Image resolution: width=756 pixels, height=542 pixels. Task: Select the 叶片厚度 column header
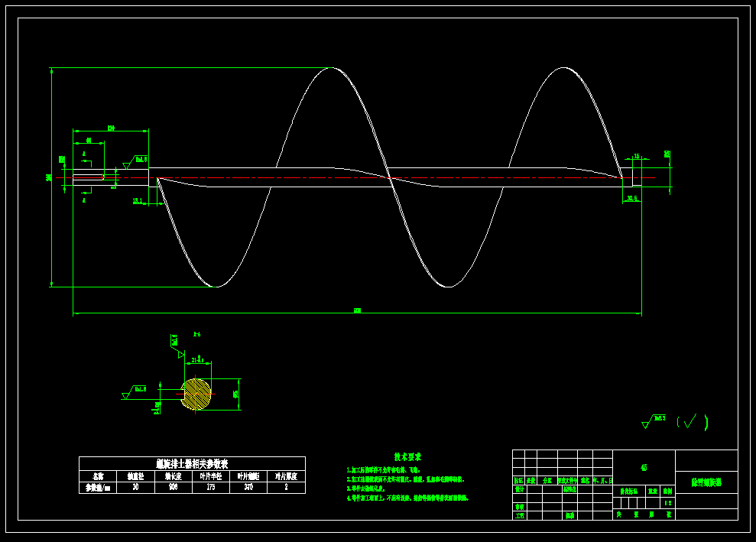[286, 476]
